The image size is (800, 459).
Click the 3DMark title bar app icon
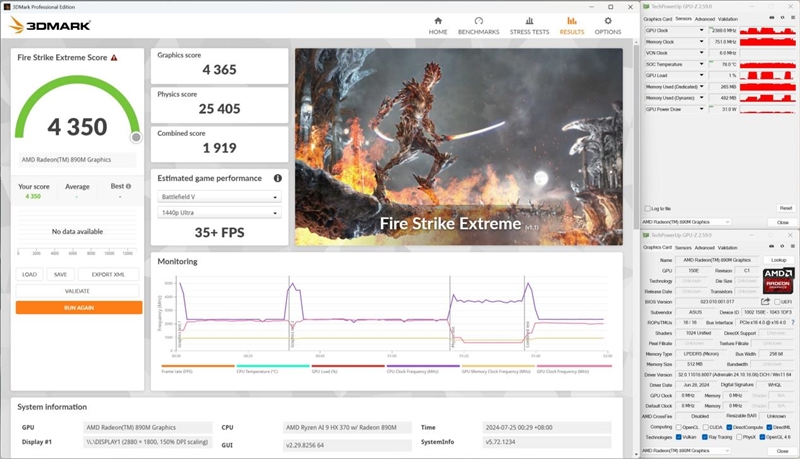7,7
